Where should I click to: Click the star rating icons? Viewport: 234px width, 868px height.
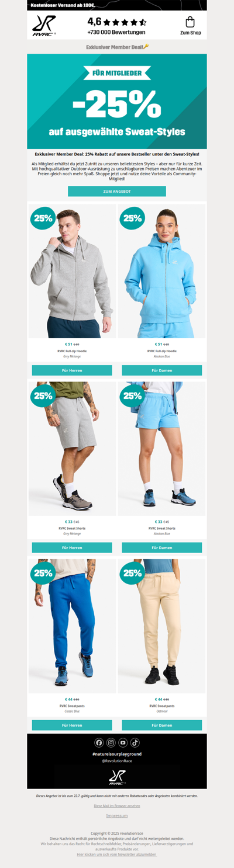[x=125, y=22]
